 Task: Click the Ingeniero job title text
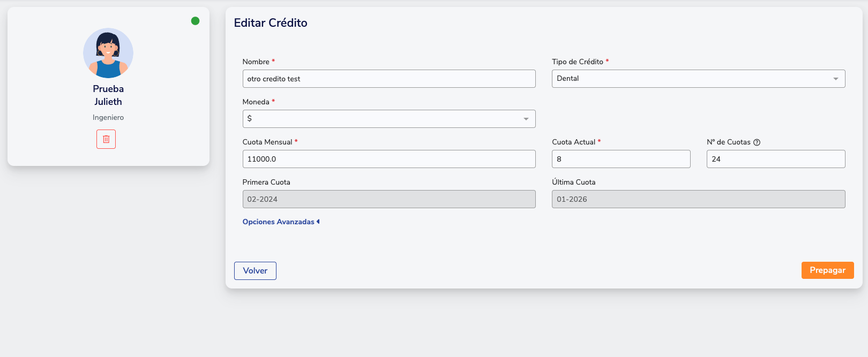[x=108, y=117]
